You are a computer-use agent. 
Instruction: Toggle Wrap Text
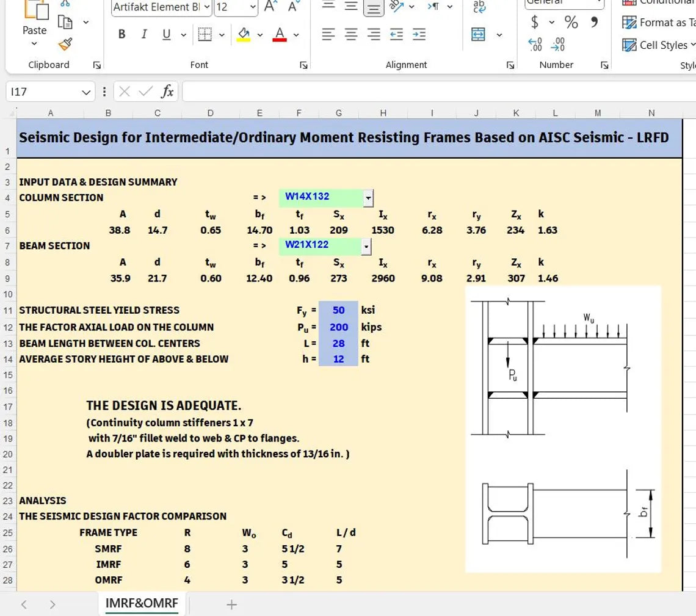coord(479,7)
